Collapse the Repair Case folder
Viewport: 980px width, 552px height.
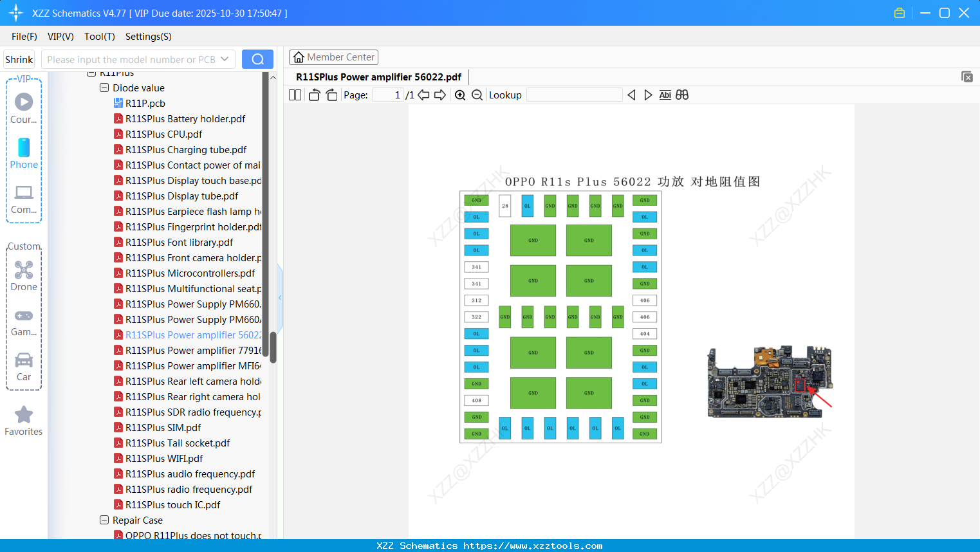104,520
